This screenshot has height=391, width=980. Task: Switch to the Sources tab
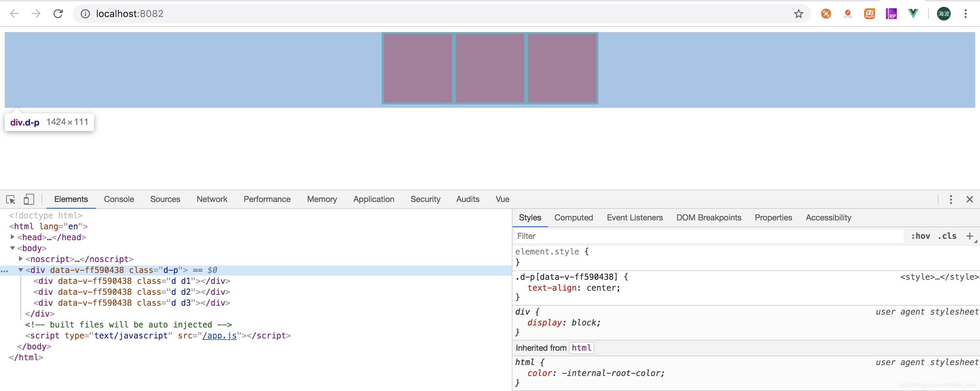[165, 199]
